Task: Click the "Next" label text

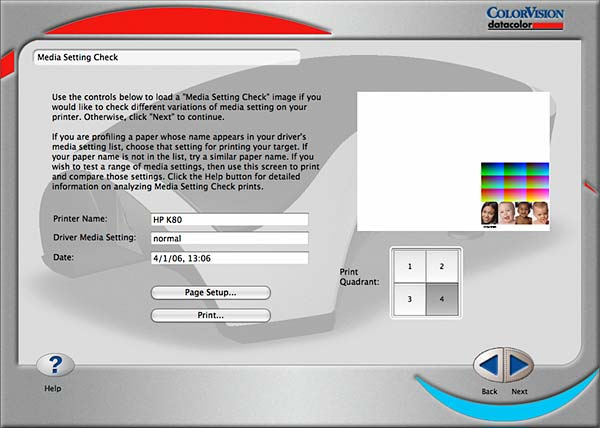Action: tap(520, 392)
